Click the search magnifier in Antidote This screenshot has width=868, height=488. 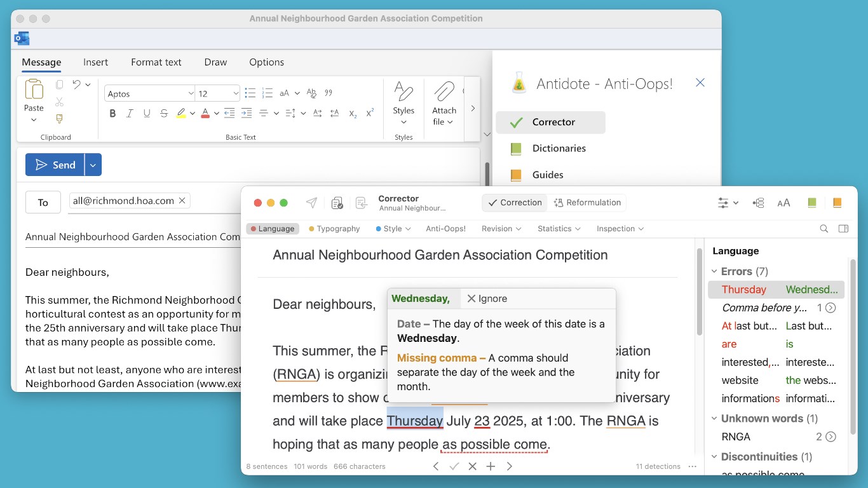(824, 229)
